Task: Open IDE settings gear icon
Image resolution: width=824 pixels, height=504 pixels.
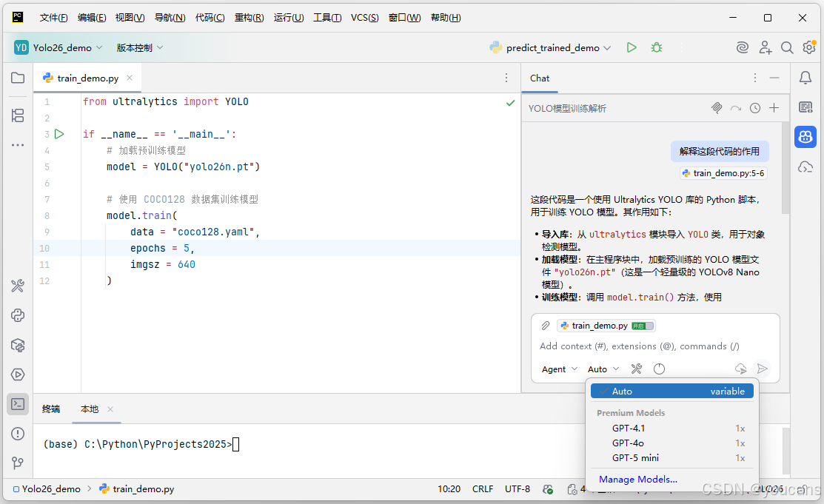Action: click(808, 48)
